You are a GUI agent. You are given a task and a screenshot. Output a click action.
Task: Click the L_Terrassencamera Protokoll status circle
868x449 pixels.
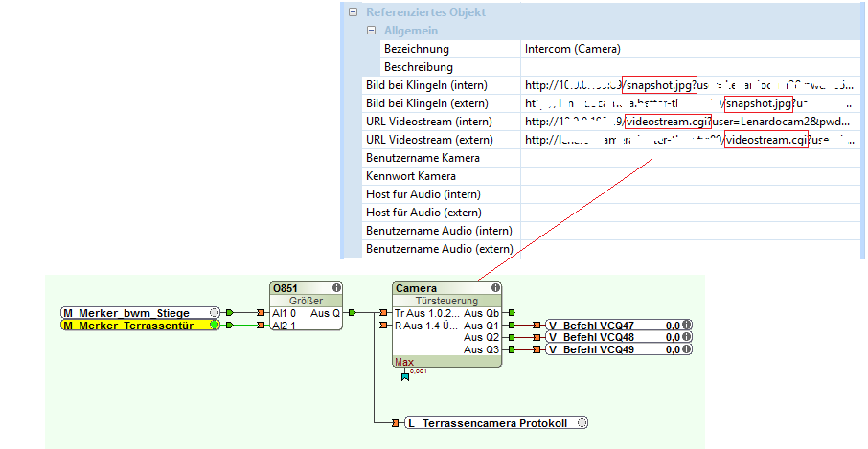click(582, 422)
